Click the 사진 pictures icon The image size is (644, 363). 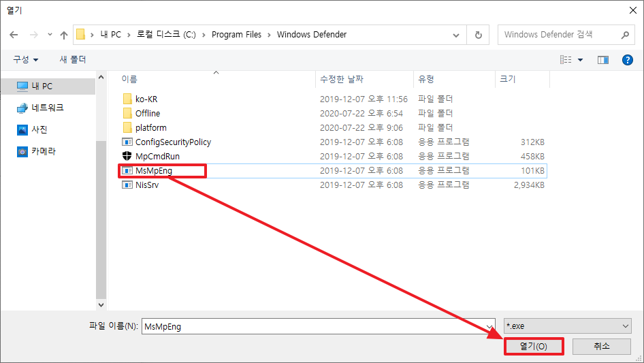pos(22,130)
